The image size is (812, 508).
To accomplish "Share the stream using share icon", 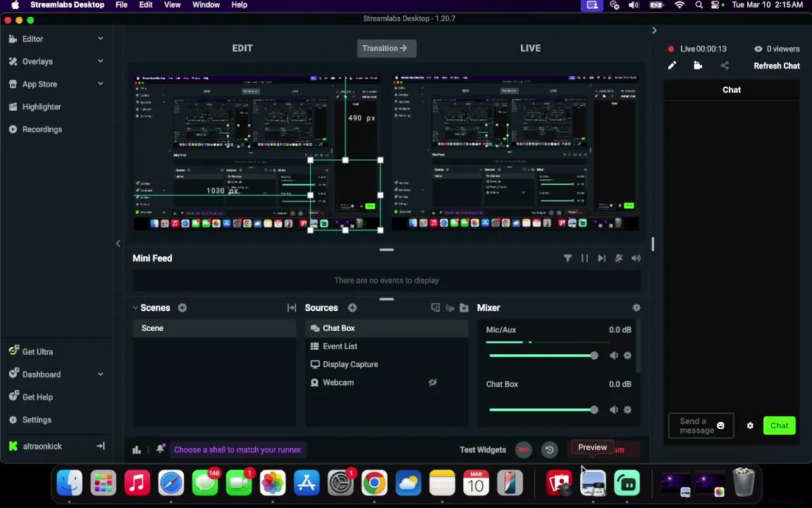I will point(725,66).
